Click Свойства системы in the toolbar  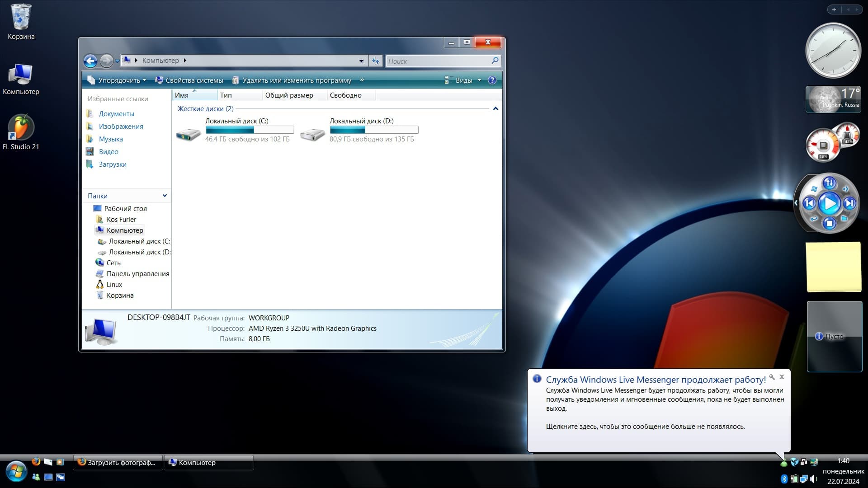click(189, 80)
